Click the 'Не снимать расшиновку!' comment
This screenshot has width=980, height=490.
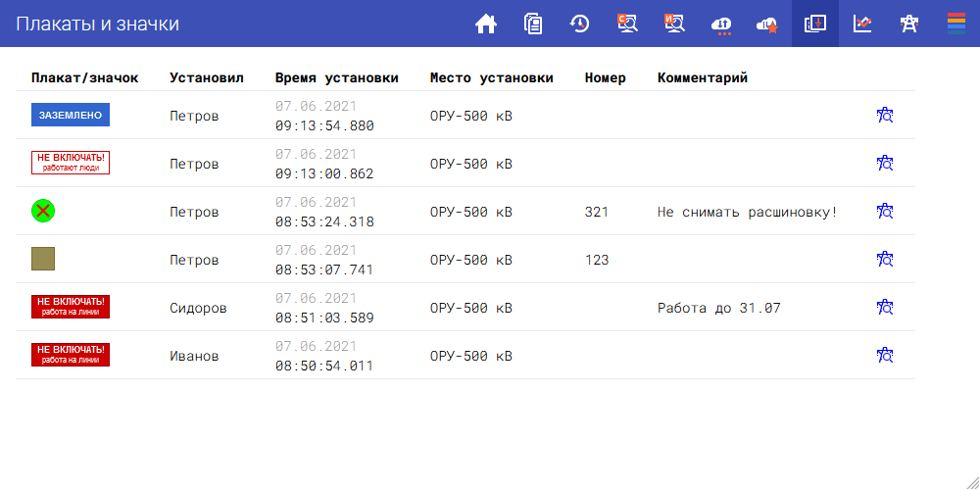(x=748, y=212)
